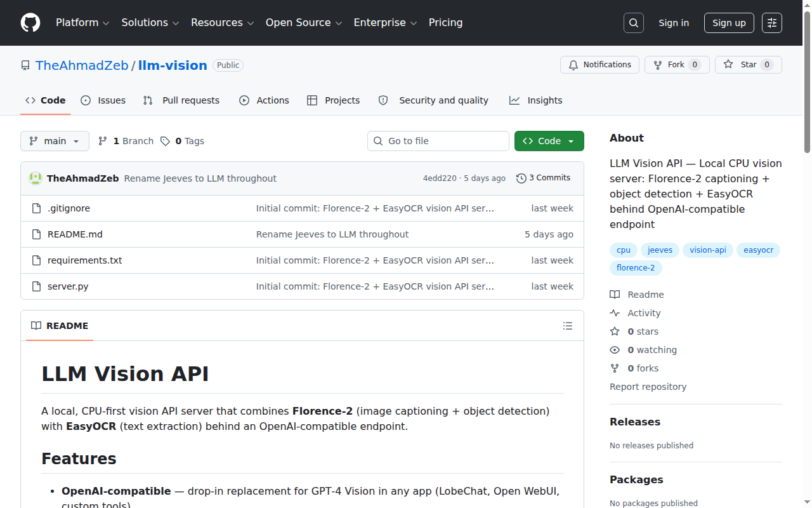The image size is (812, 508).
Task: Click the Go to file search field
Action: pyautogui.click(x=438, y=141)
